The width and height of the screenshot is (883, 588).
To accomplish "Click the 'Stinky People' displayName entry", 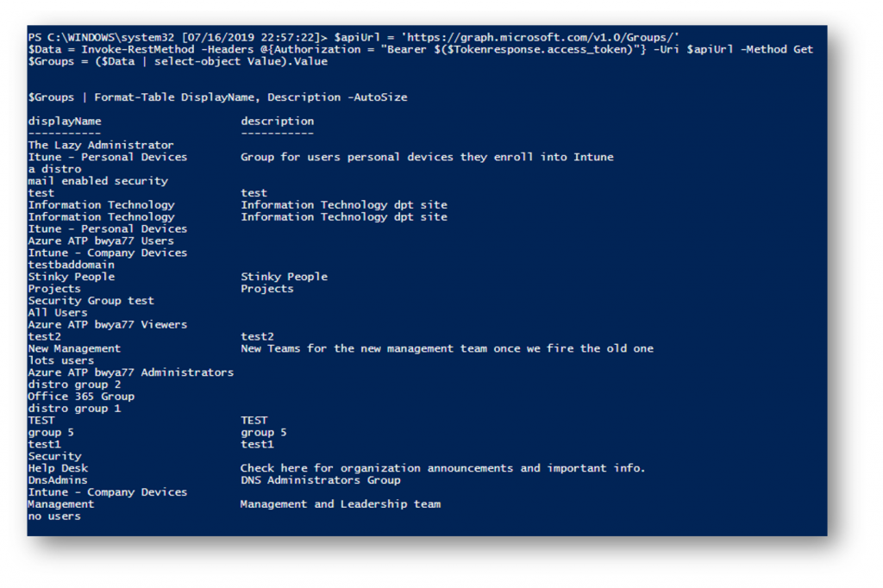I will (x=72, y=277).
